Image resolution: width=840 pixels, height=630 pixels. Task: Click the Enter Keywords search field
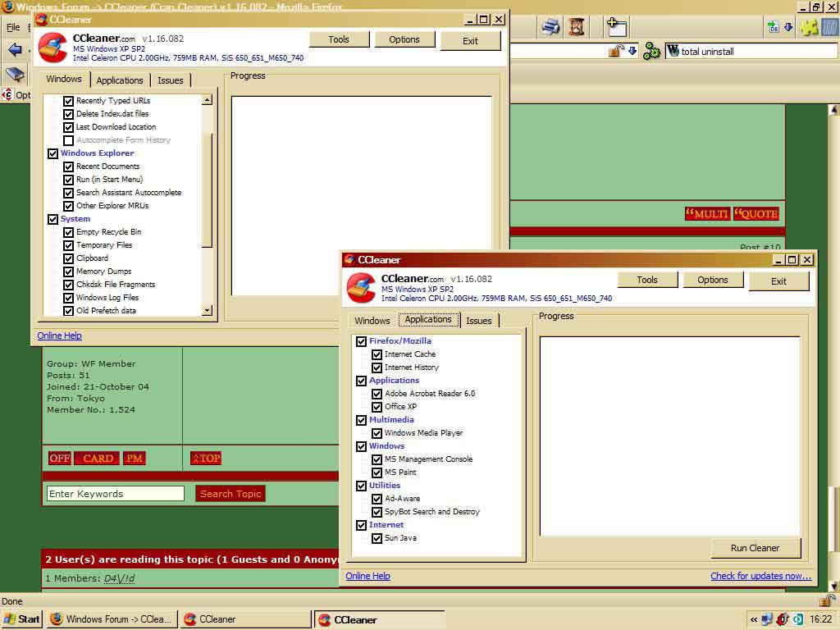tap(116, 493)
